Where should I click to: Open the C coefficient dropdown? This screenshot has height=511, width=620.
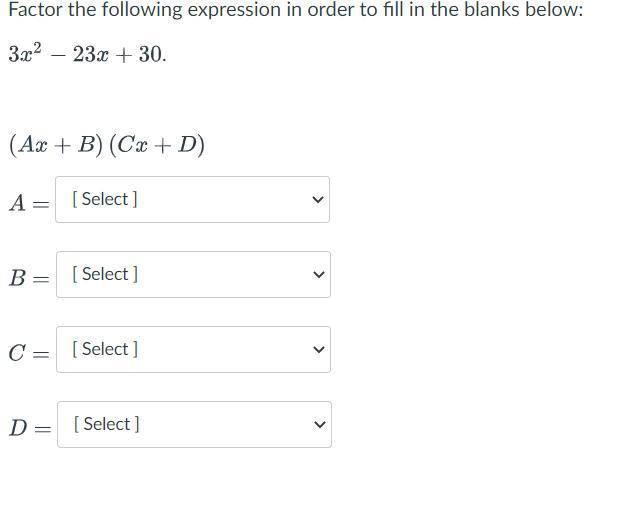[x=192, y=350]
